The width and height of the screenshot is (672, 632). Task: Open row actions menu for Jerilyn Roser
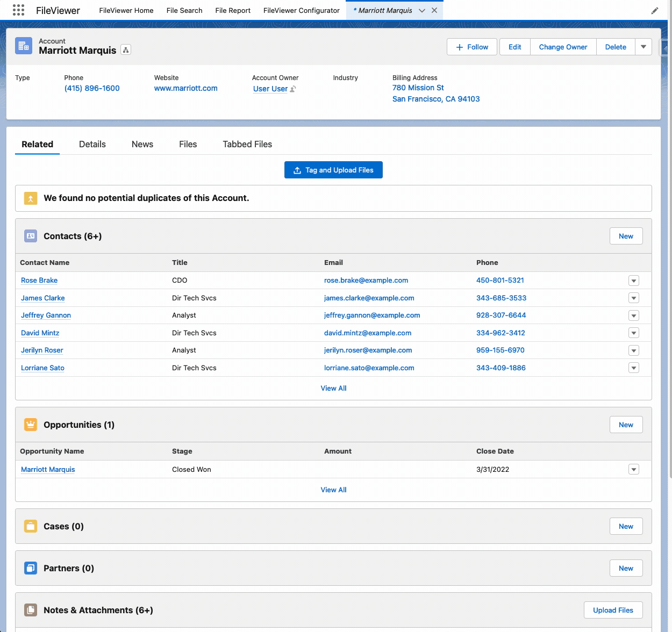(634, 350)
